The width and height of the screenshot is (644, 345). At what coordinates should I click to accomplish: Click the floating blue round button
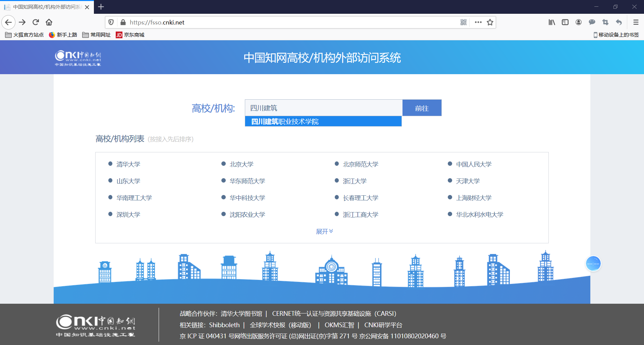pos(593,263)
